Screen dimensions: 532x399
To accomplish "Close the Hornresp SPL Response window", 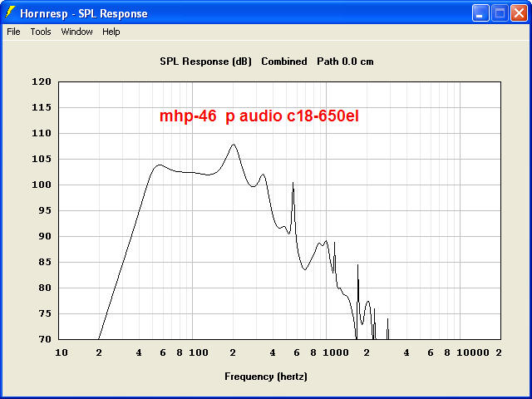I will pos(519,13).
